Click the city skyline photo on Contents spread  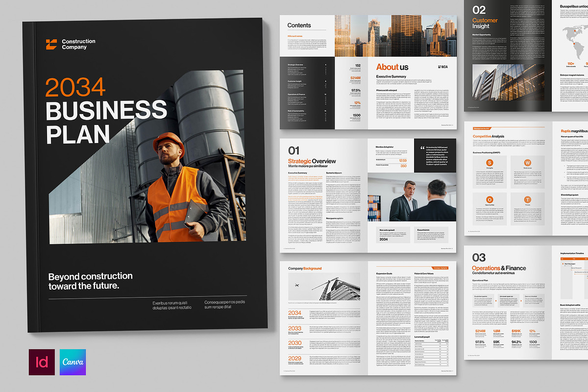(x=395, y=36)
